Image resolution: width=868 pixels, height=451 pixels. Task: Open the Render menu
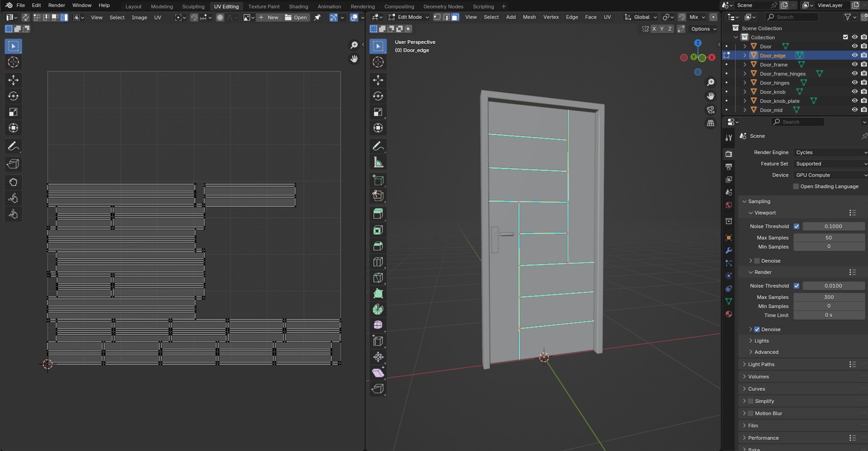click(57, 5)
